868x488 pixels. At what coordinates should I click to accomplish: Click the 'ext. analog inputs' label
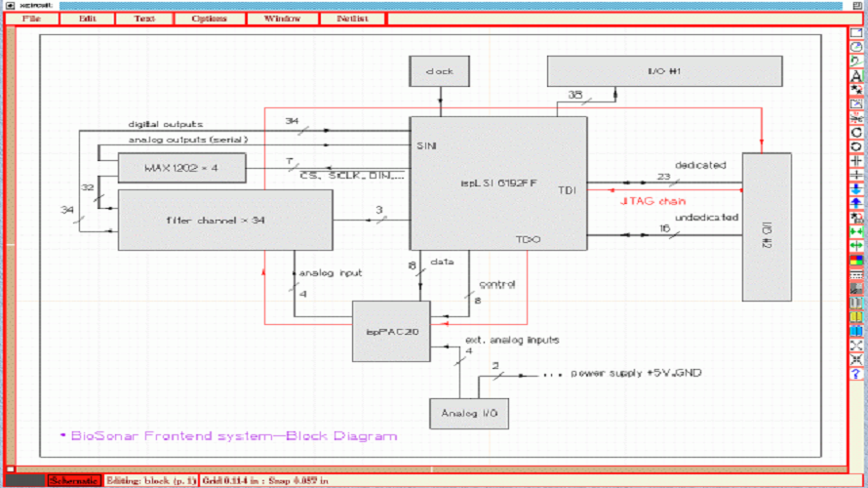(x=512, y=340)
